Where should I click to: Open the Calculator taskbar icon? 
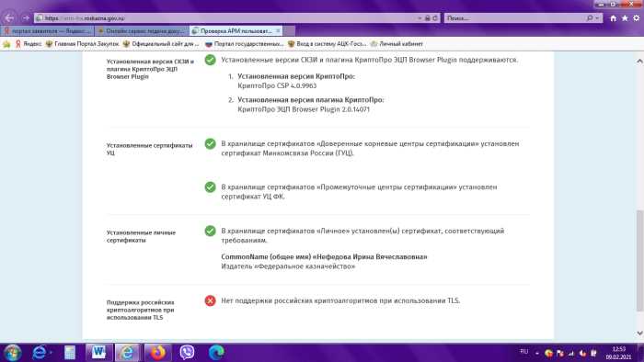point(70,353)
